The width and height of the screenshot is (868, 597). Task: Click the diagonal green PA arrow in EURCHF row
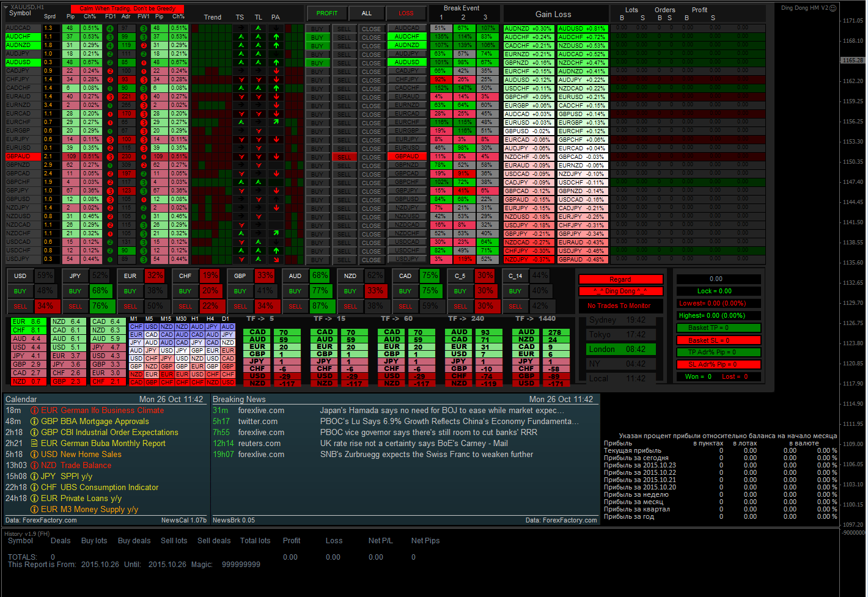click(x=276, y=122)
